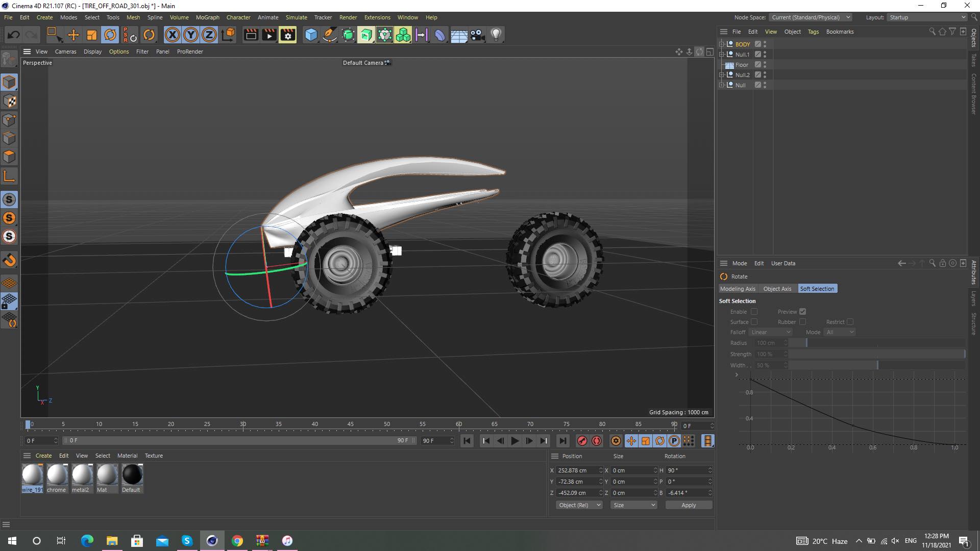Open the Layout Startup dropdown
This screenshot has height=551, width=980.
coord(927,17)
